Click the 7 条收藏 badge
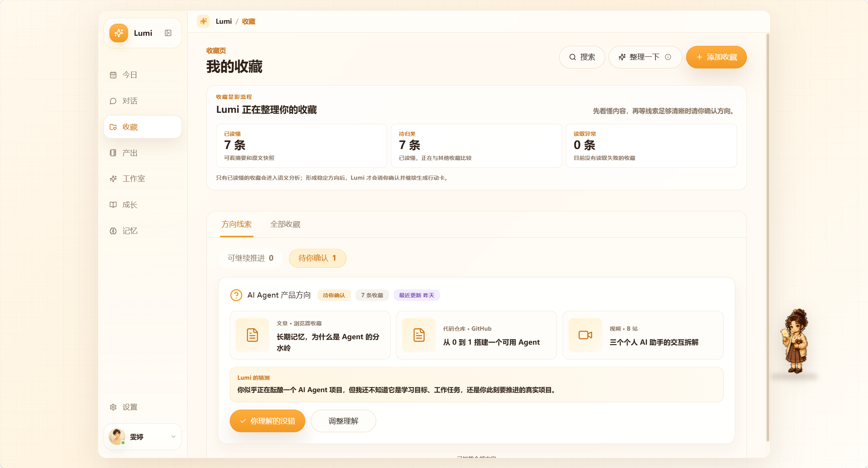This screenshot has width=868, height=468. pos(372,295)
